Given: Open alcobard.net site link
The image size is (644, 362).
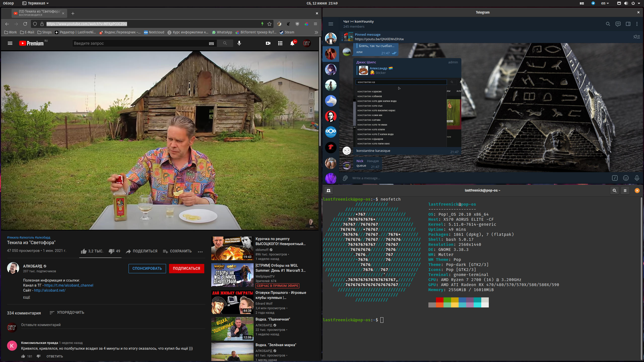Looking at the screenshot, I should (50, 290).
